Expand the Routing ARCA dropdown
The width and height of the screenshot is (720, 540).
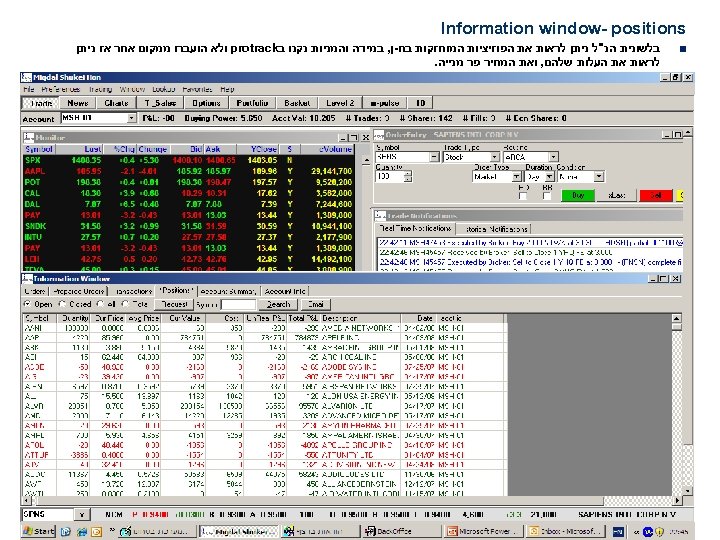coord(554,157)
